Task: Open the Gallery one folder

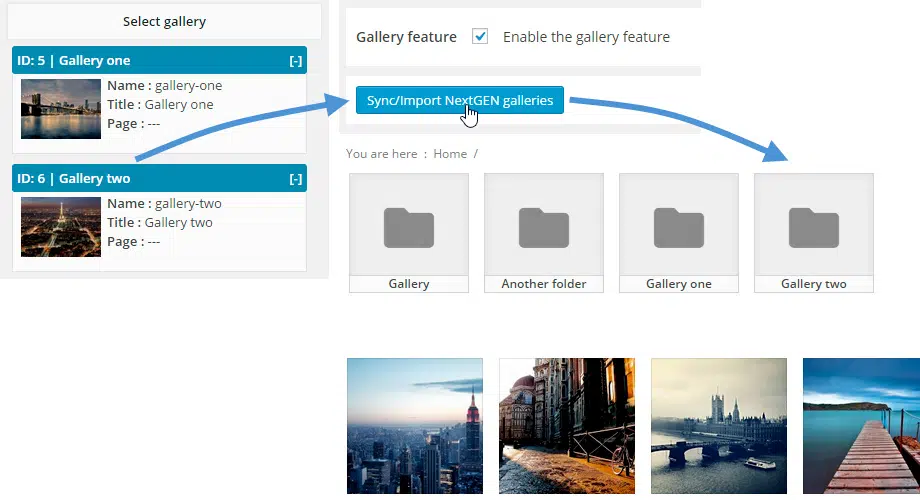Action: pos(678,227)
